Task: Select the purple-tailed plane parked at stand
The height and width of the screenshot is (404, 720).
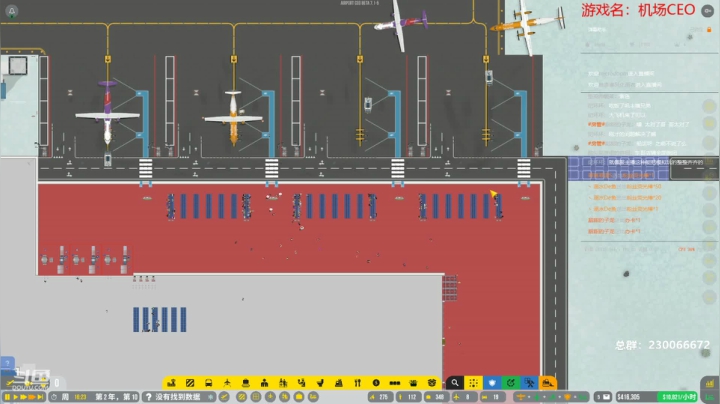Action: point(107,113)
